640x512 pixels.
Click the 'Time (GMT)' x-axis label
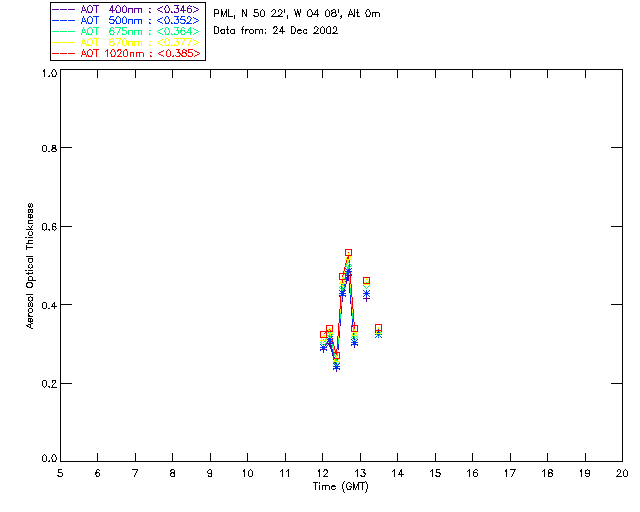pos(340,487)
